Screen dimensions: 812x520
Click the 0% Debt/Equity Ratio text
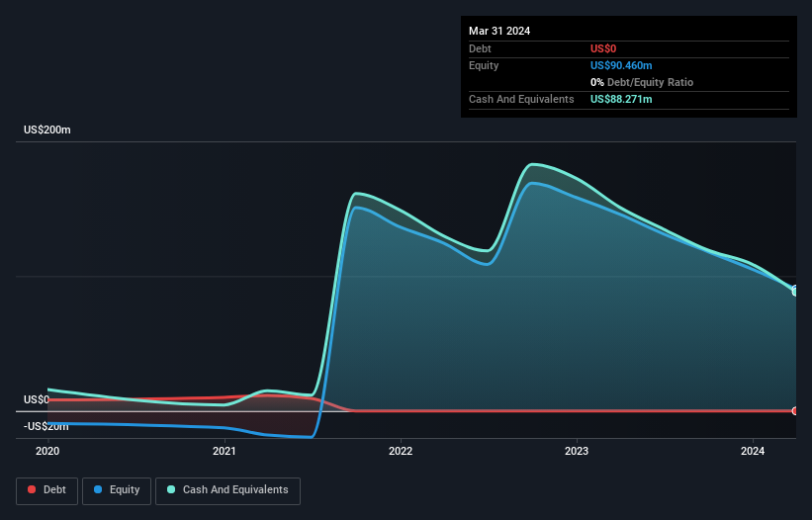[x=642, y=82]
